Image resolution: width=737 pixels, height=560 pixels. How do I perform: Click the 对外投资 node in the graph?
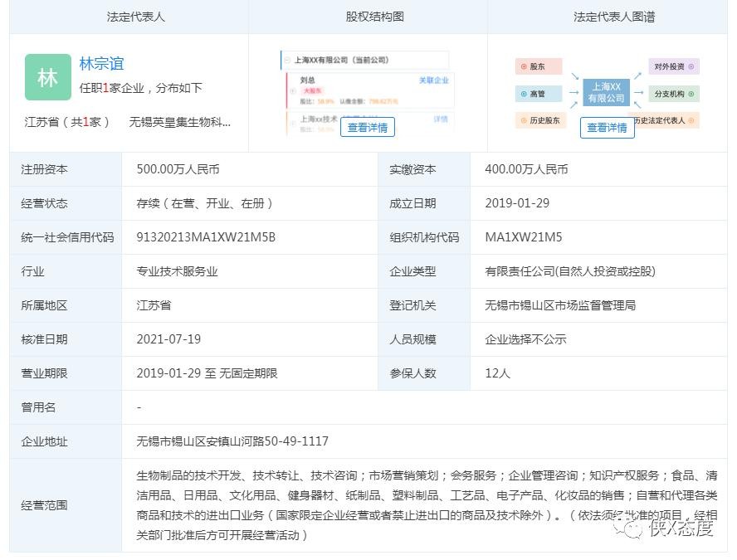(674, 67)
